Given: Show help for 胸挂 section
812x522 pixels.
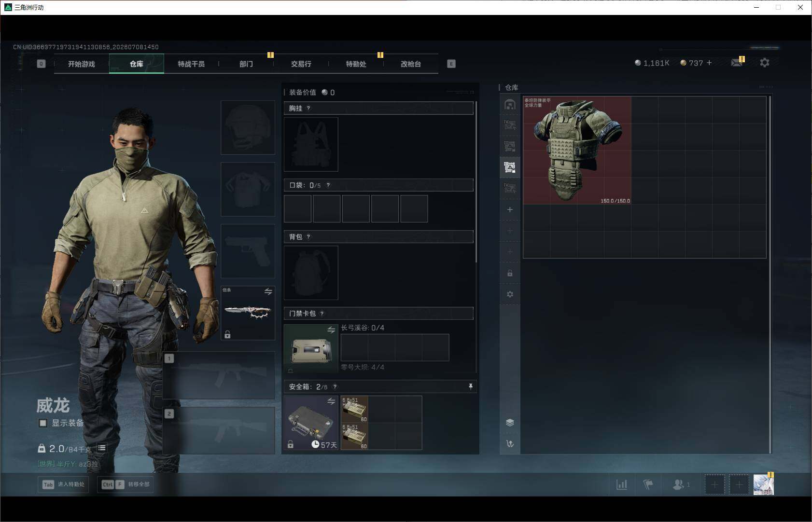Looking at the screenshot, I should pyautogui.click(x=308, y=108).
